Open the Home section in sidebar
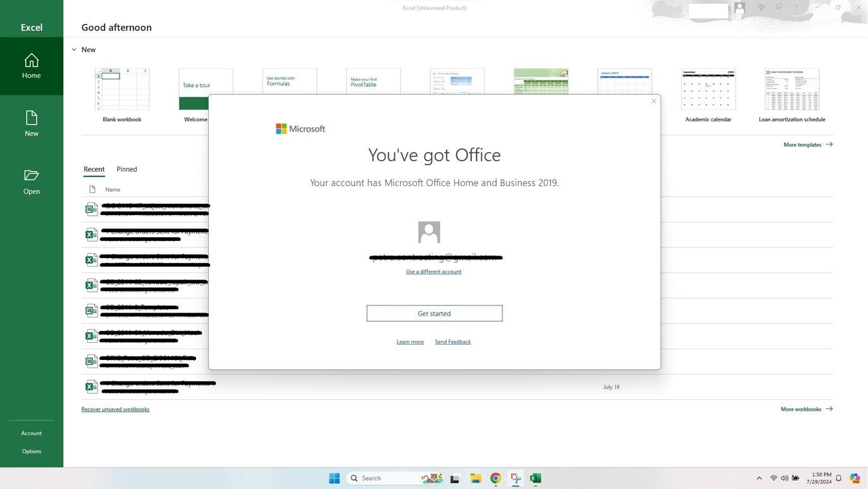 click(32, 66)
